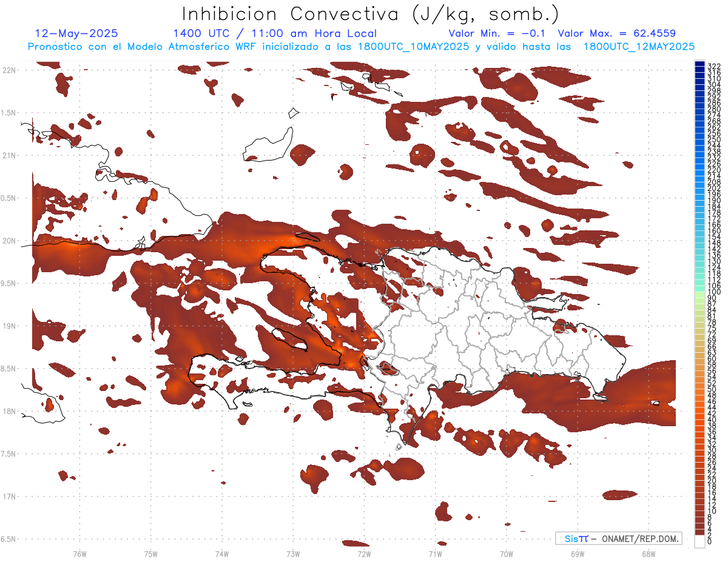Click the '202' colorbar value
Screen dimensions: 728x562
tap(713, 188)
